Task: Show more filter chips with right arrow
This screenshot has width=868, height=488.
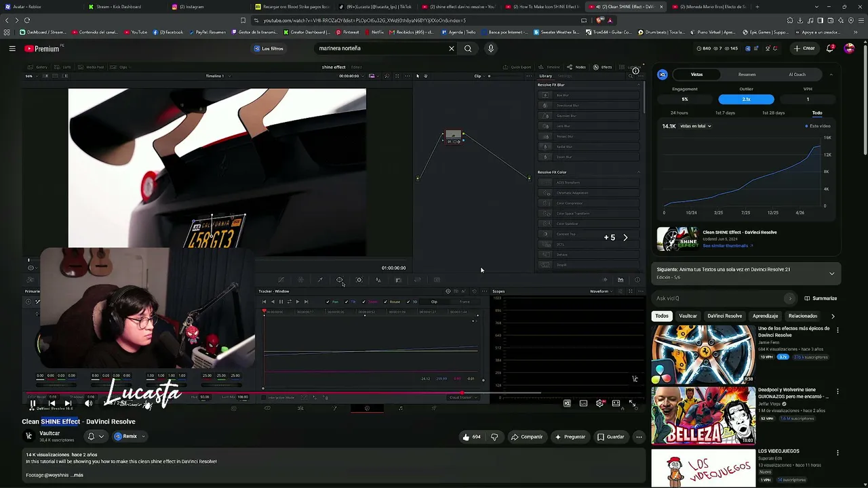Action: (833, 316)
